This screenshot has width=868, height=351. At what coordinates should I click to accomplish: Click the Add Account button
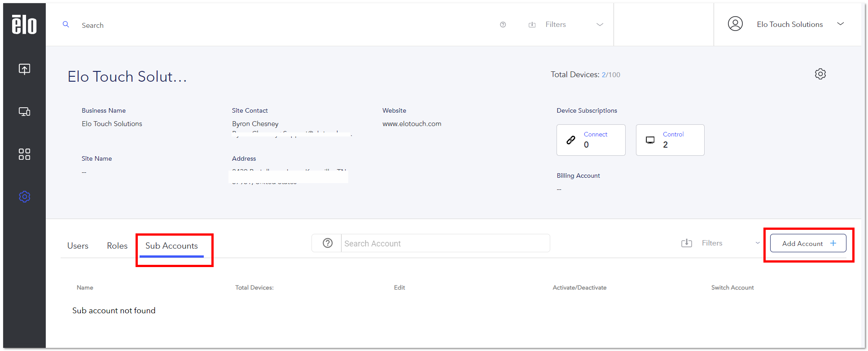coord(808,243)
